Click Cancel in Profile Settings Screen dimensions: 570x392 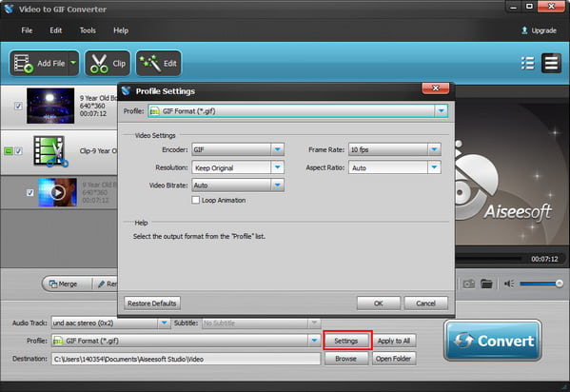pyautogui.click(x=425, y=304)
